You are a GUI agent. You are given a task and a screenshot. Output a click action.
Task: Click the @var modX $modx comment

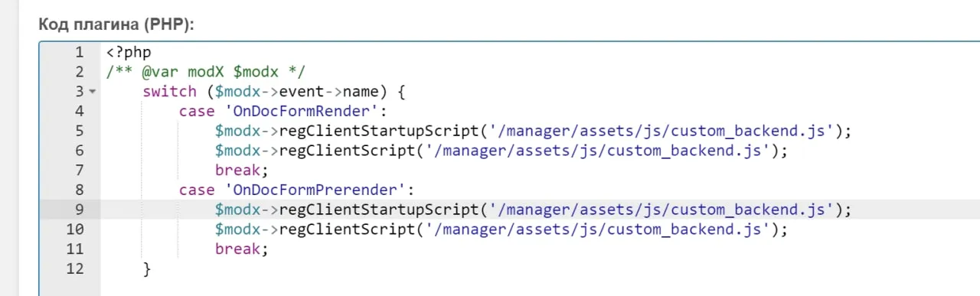[x=206, y=72]
